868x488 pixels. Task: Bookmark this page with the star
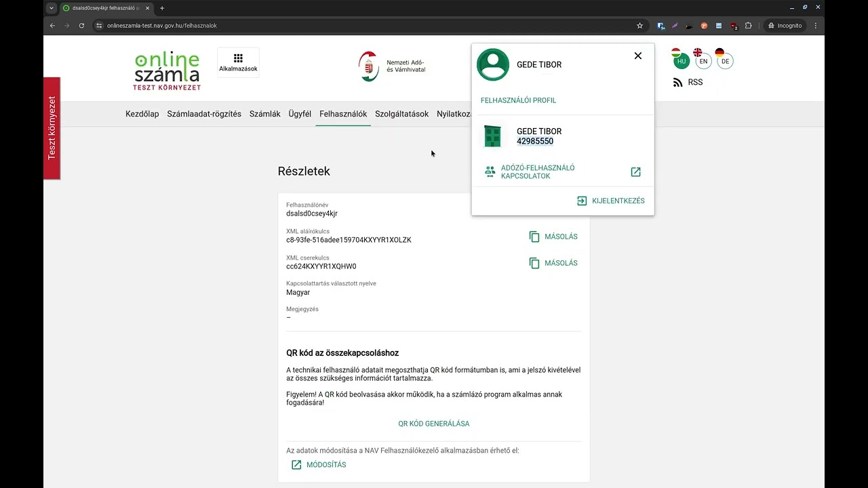coord(639,26)
